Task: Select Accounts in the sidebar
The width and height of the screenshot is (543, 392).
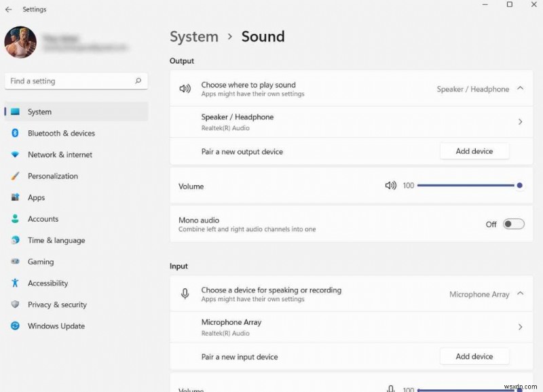Action: click(x=43, y=218)
